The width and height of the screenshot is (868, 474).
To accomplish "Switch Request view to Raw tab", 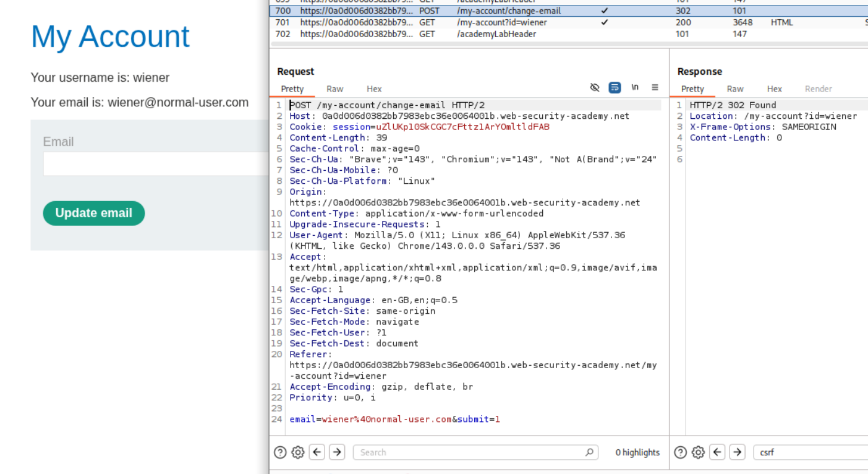I will [334, 89].
